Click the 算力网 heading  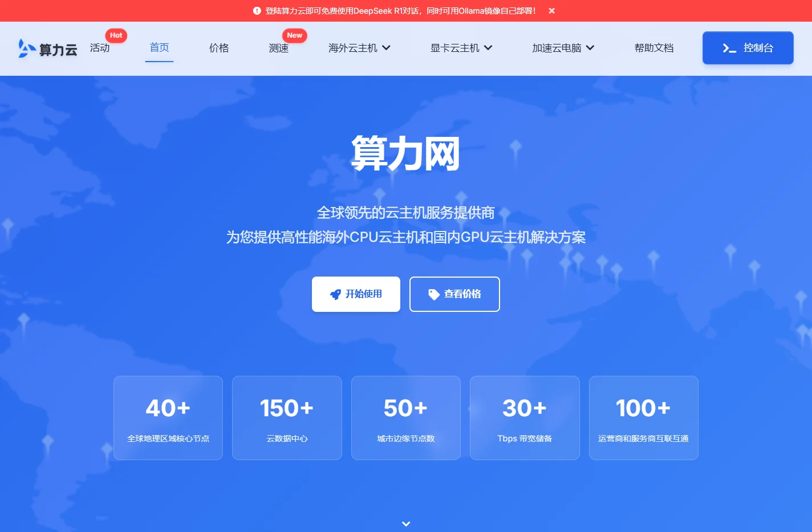pyautogui.click(x=405, y=153)
